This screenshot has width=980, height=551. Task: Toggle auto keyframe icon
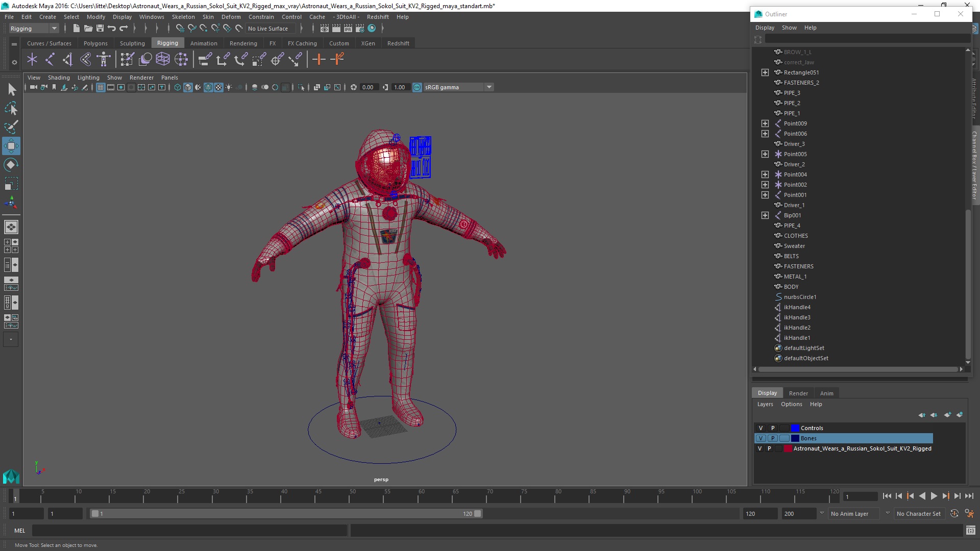pyautogui.click(x=954, y=514)
